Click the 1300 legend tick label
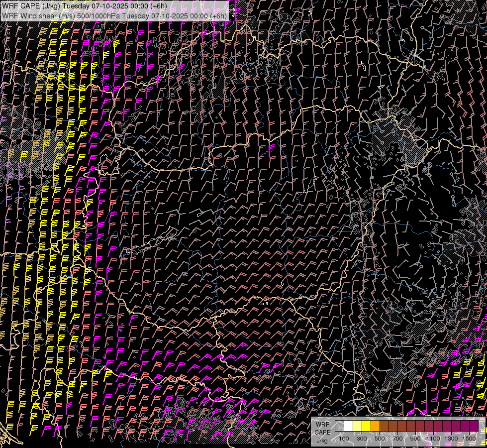 click(451, 439)
